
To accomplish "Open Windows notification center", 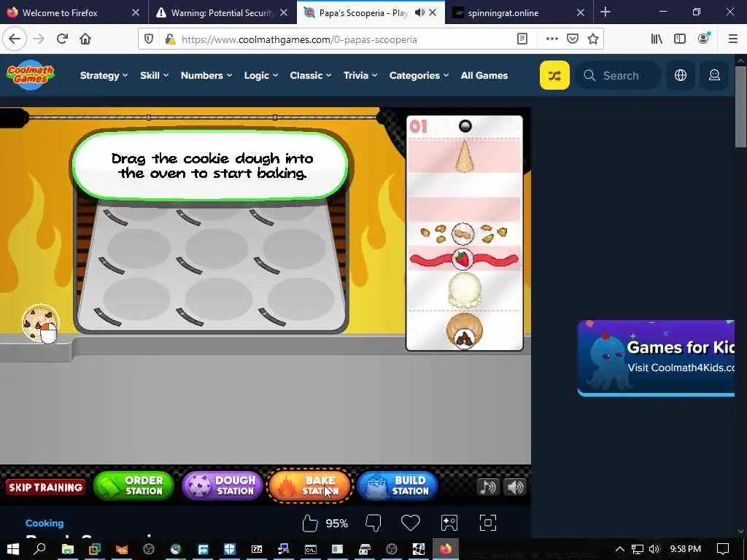I will (723, 549).
